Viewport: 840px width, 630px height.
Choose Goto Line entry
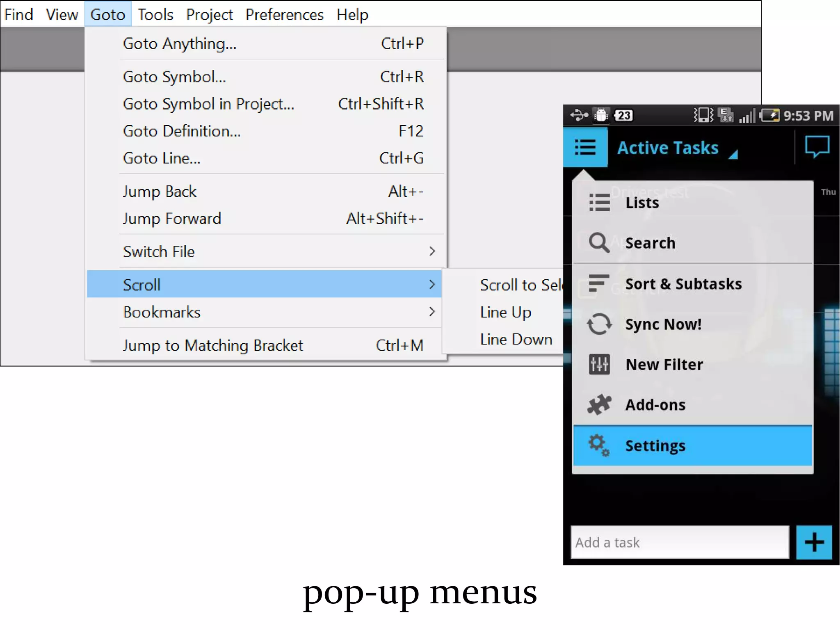click(162, 158)
